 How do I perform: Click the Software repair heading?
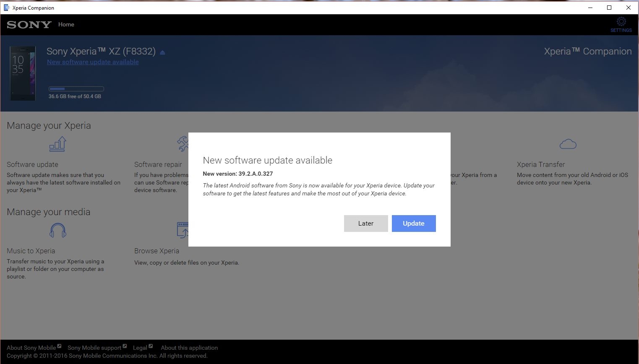tap(158, 164)
